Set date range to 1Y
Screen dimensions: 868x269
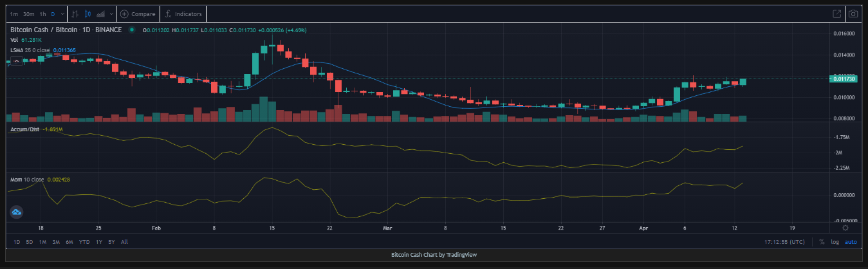pos(98,242)
